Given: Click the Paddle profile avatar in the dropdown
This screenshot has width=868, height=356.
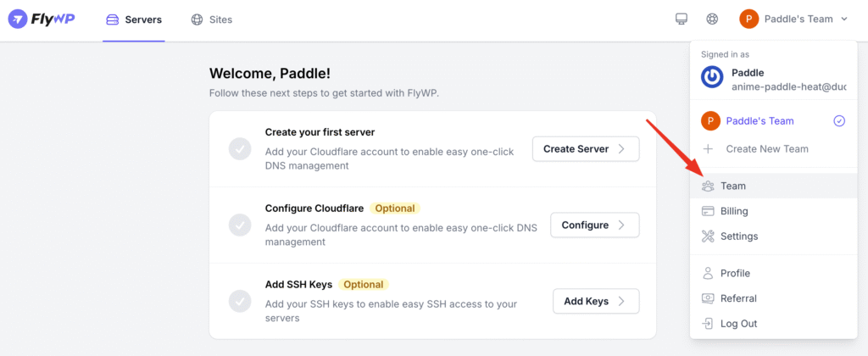Looking at the screenshot, I should (712, 77).
